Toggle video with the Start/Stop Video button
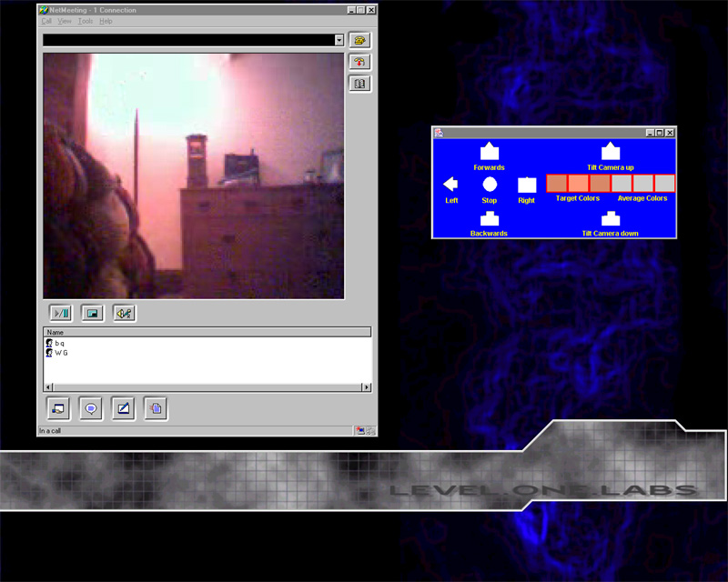Viewport: 728px width, 582px height. (x=60, y=313)
